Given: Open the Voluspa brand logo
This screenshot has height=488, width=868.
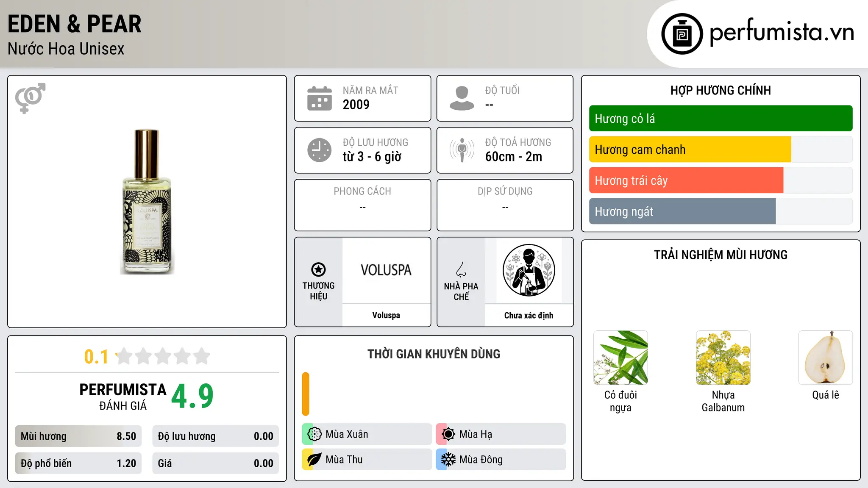Looking at the screenshot, I should (x=386, y=270).
